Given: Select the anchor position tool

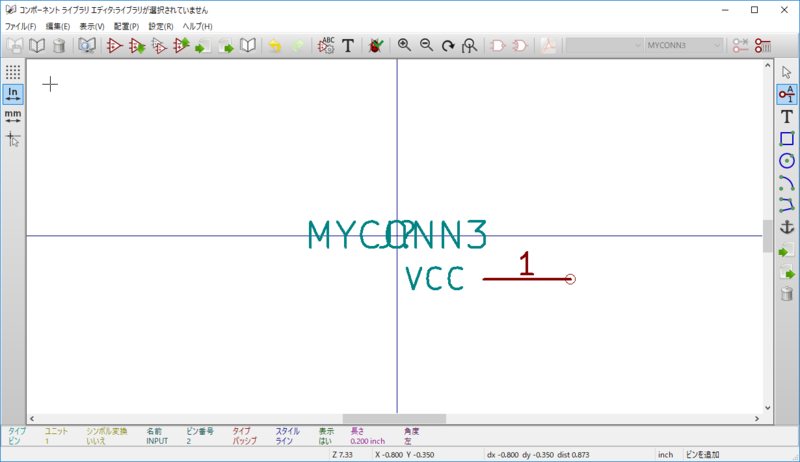Looking at the screenshot, I should point(787,227).
